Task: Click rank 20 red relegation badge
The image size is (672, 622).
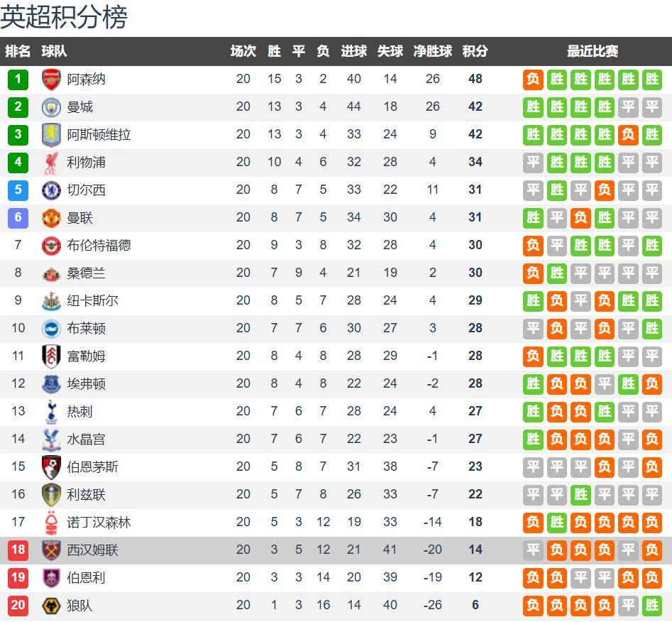Action: (x=18, y=606)
